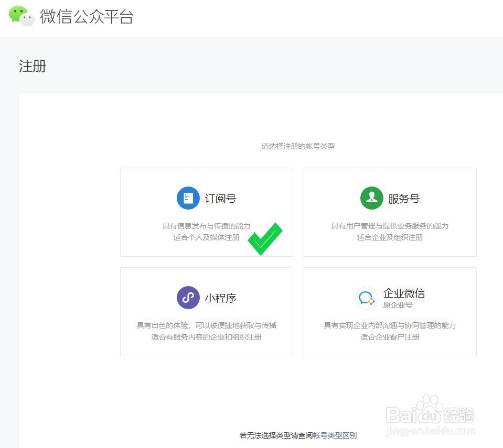Select the purple 小程序 icon

point(188,298)
